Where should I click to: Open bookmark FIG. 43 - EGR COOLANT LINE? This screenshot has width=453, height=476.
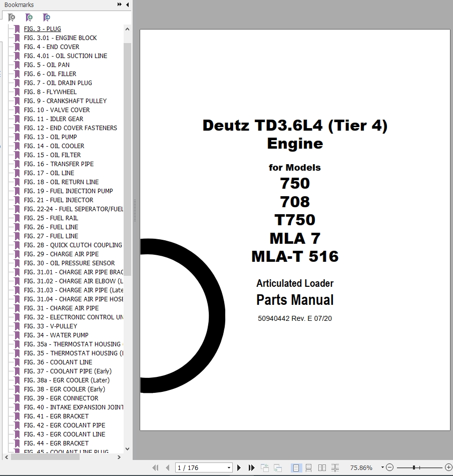coord(65,434)
